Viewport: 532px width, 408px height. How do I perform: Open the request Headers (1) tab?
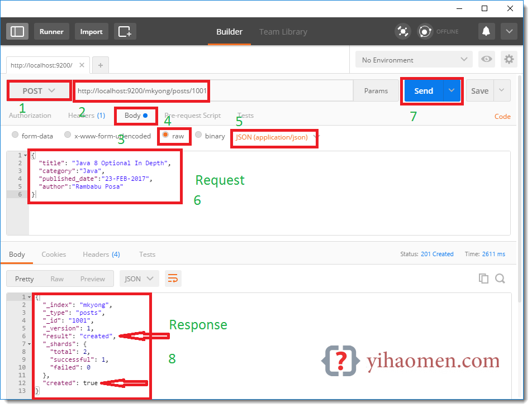[87, 116]
